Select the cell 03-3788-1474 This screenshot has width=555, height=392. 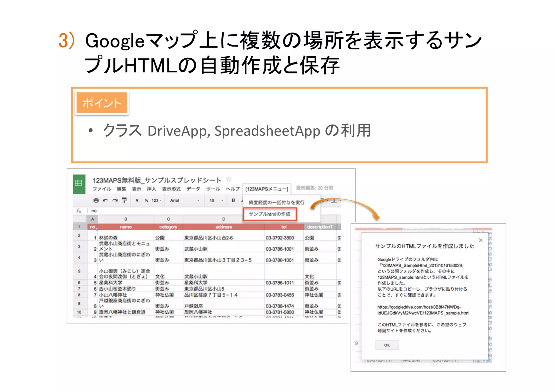pyautogui.click(x=284, y=303)
